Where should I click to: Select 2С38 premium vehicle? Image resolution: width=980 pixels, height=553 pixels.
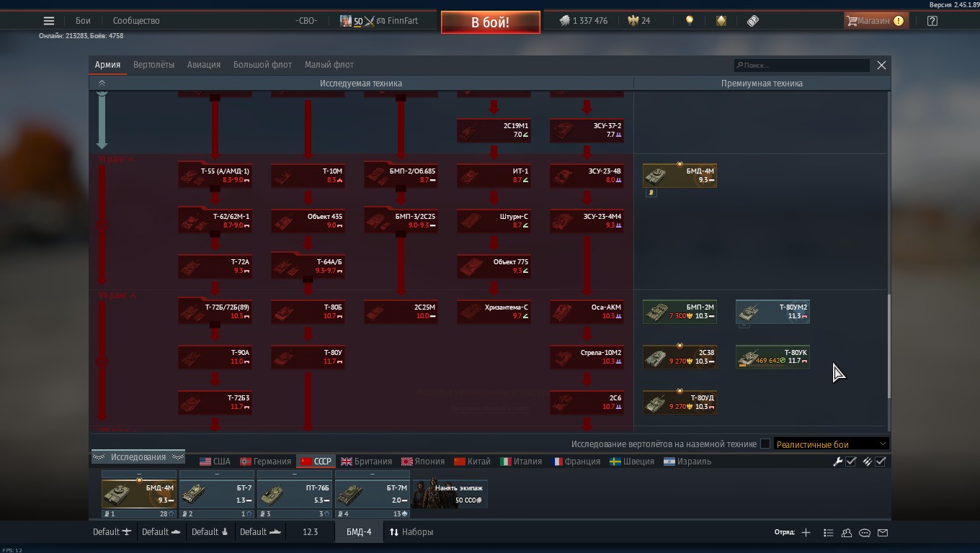point(680,357)
